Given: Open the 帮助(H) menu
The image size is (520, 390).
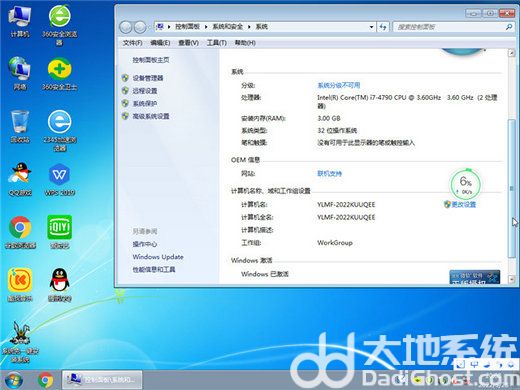Looking at the screenshot, I should coord(245,43).
